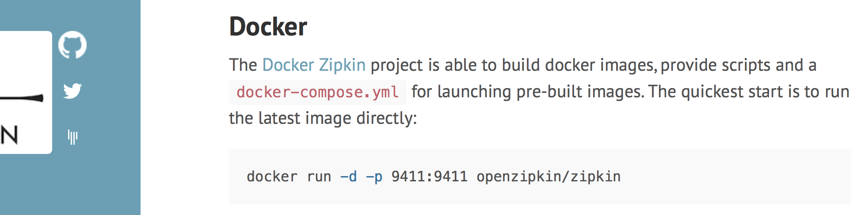The width and height of the screenshot is (868, 215).
Task: Click the Docker section heading
Action: [x=268, y=27]
